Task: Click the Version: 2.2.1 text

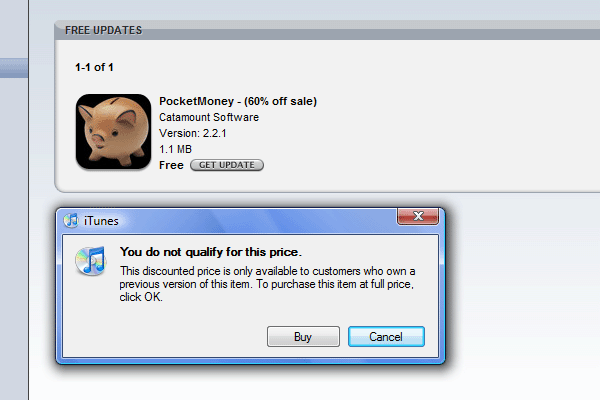Action: (192, 133)
